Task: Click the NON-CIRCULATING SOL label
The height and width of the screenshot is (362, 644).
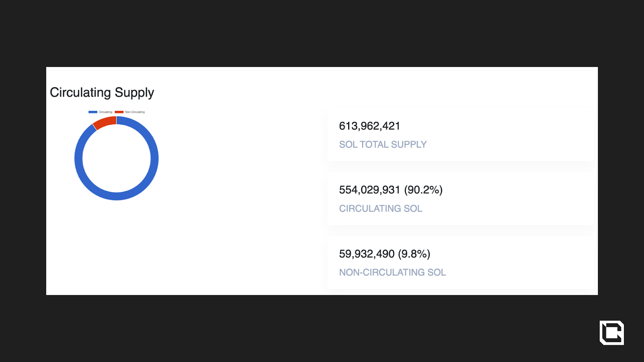Action: coord(392,272)
